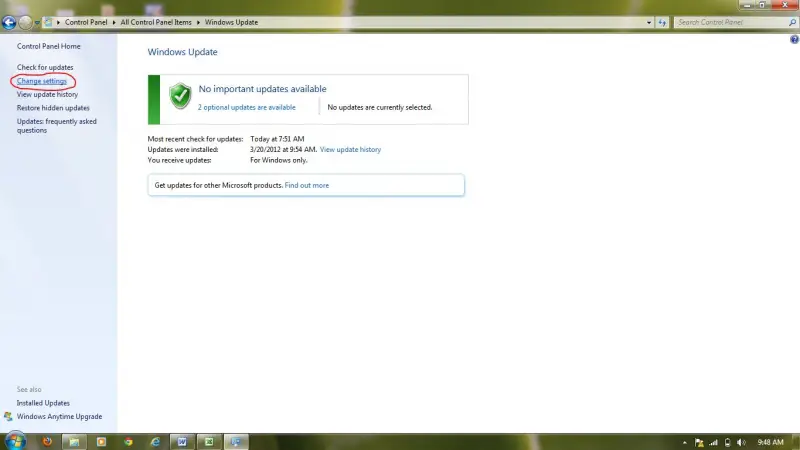Restore down the Windows Update window
This screenshot has height=450, width=800.
pos(762,5)
